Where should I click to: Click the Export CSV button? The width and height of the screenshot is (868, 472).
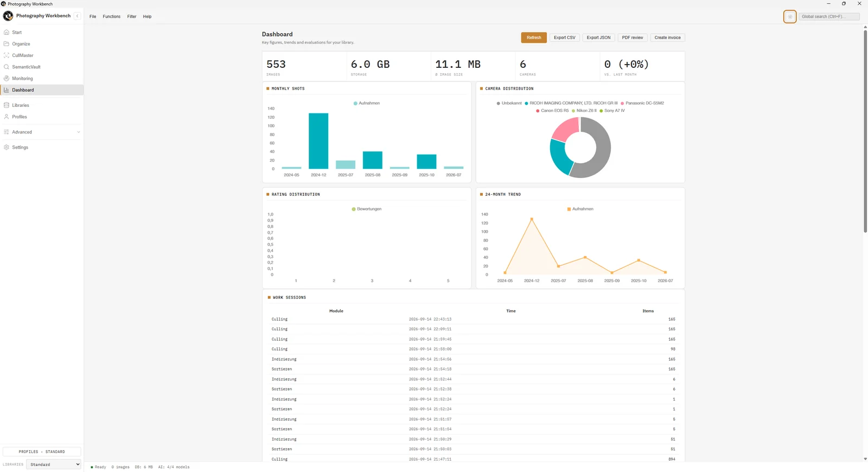point(565,37)
